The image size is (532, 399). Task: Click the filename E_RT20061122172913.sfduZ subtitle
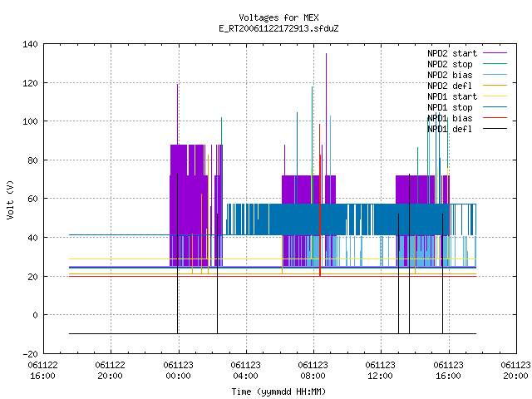pyautogui.click(x=278, y=28)
